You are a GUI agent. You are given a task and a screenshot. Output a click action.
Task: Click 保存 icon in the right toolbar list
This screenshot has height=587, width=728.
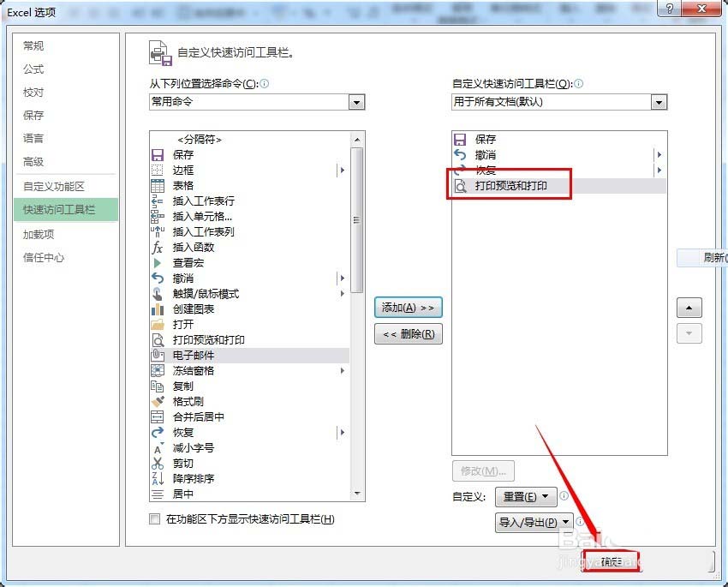[x=460, y=140]
